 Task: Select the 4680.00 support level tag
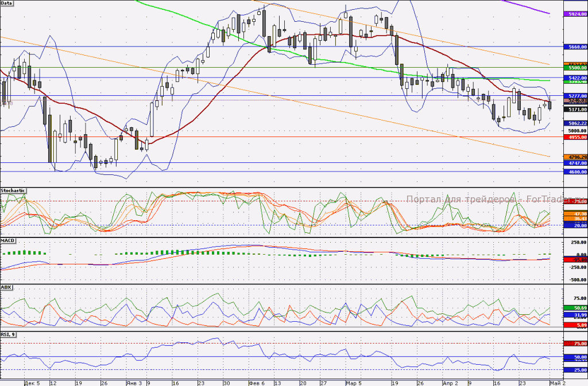pos(575,172)
